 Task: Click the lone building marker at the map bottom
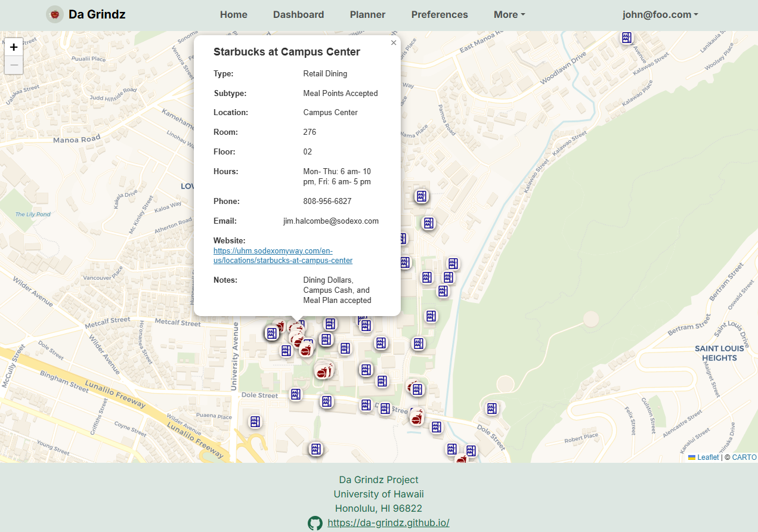pos(315,449)
